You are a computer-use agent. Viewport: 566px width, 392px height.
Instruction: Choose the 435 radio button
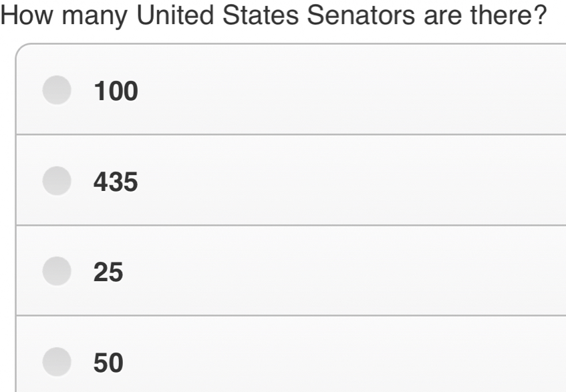(x=57, y=182)
